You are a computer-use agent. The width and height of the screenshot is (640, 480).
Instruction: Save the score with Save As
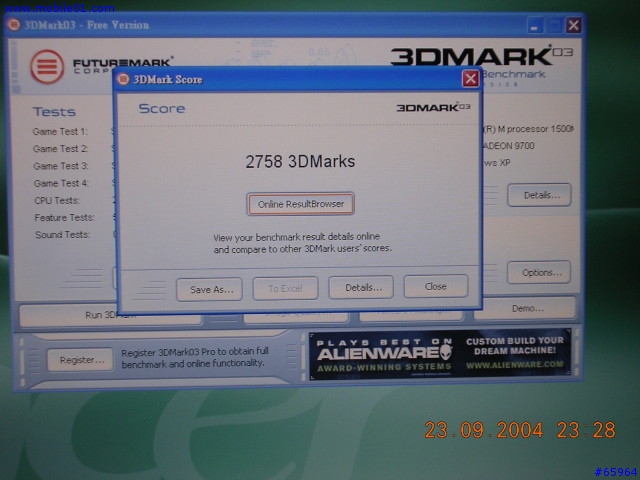[x=209, y=289]
